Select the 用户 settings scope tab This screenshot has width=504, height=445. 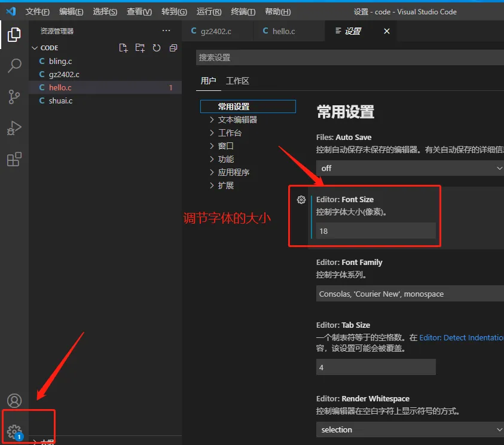click(x=208, y=81)
